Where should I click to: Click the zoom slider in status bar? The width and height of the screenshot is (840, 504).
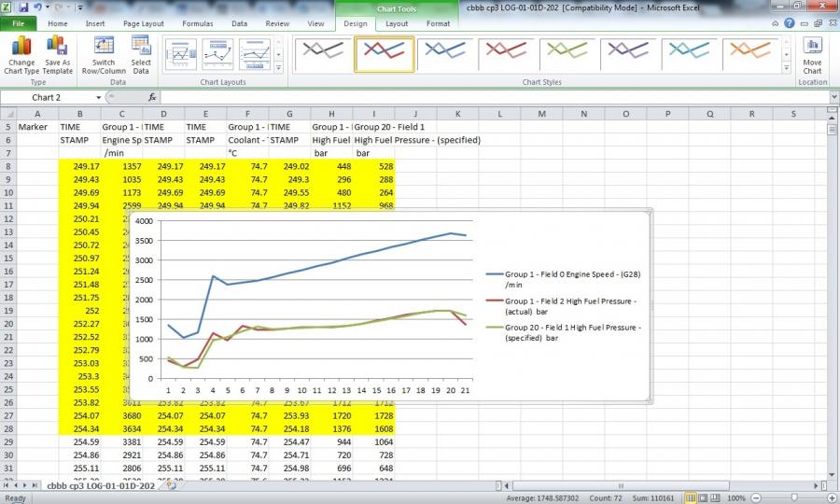(792, 498)
